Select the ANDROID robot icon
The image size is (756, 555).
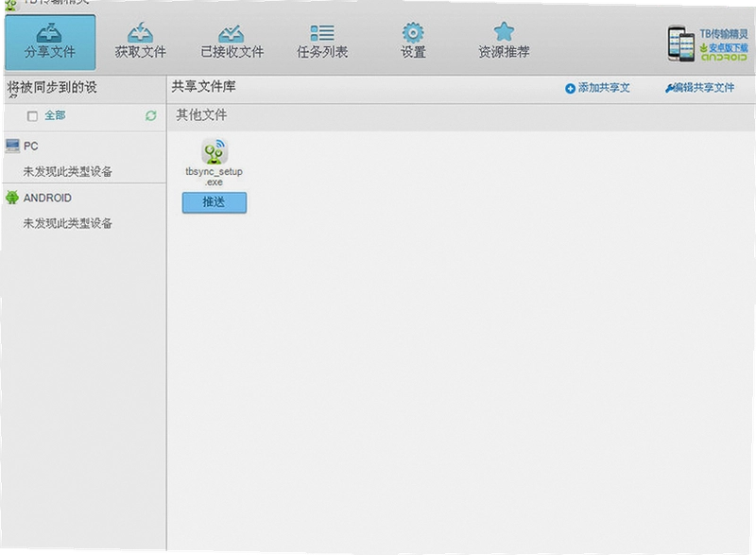point(12,198)
